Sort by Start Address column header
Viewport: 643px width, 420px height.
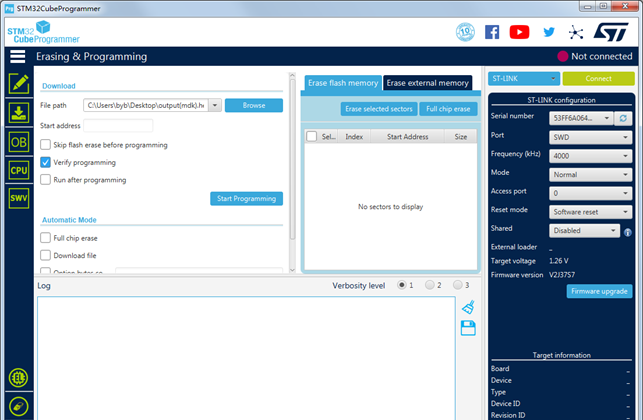[x=408, y=137]
